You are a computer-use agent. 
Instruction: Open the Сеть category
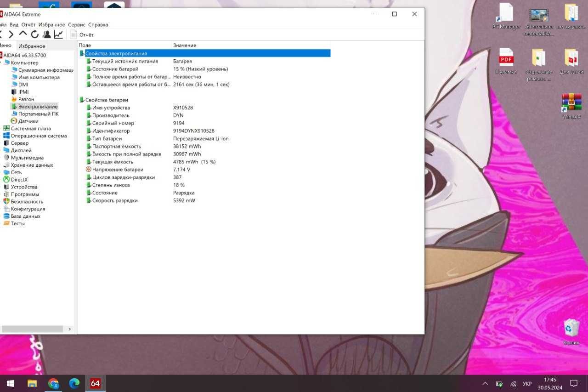tap(12, 172)
